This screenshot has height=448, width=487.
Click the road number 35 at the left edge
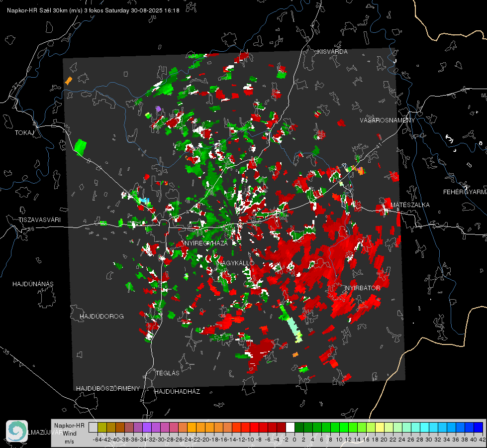[x=6, y=352]
